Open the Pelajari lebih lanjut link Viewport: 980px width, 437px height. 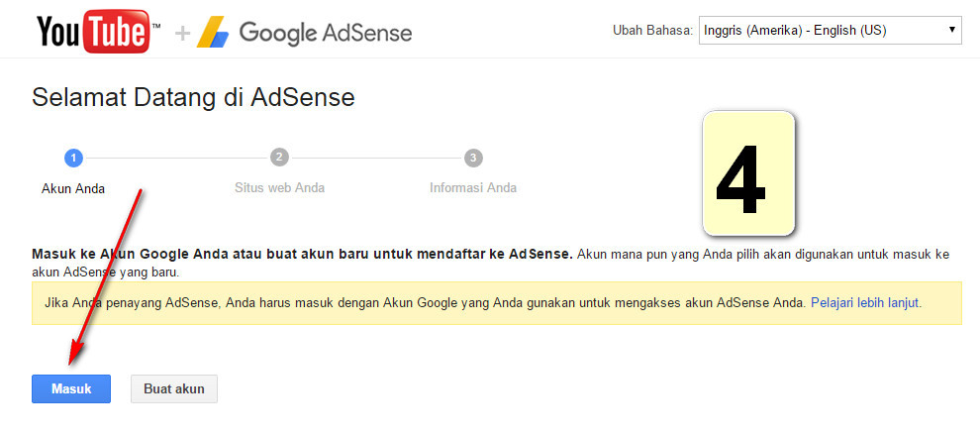(x=865, y=302)
